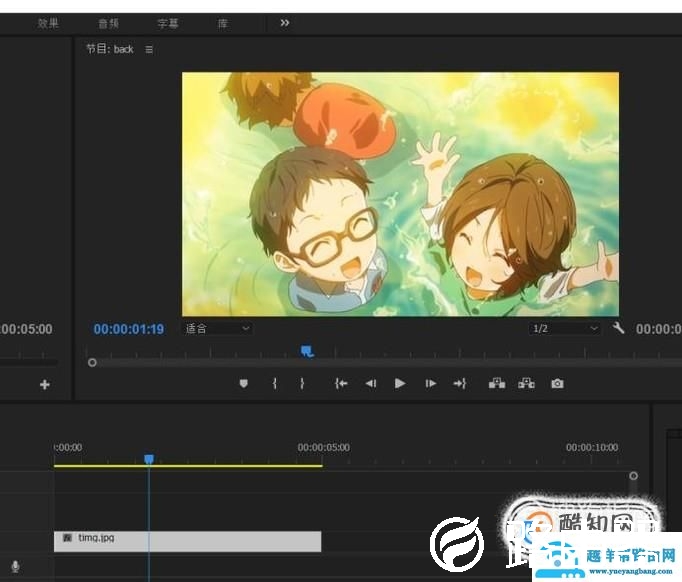Click the 00:00:10:00 timeline ruler mark
Viewport: 682px width, 582px height.
click(x=592, y=447)
